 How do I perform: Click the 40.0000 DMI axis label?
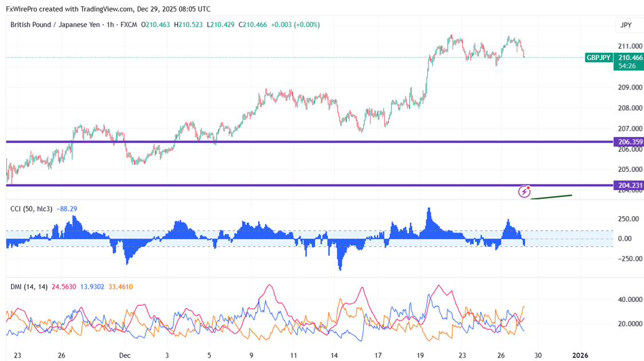coord(630,300)
